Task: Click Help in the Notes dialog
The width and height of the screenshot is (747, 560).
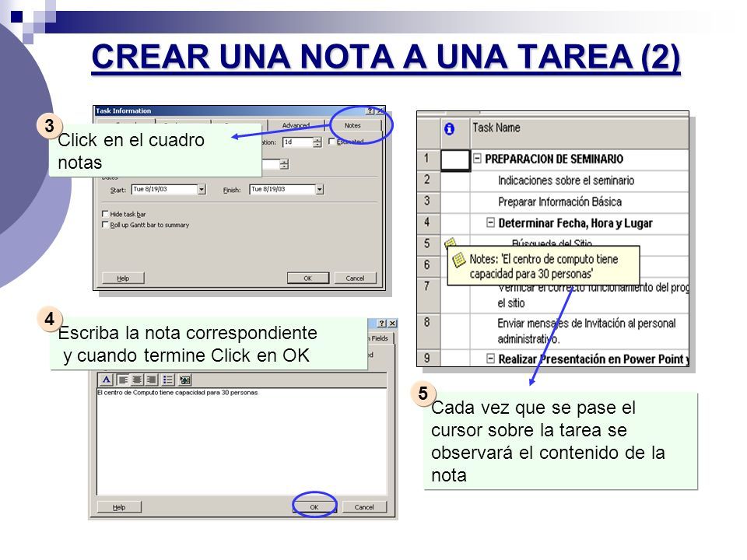Action: [x=119, y=507]
